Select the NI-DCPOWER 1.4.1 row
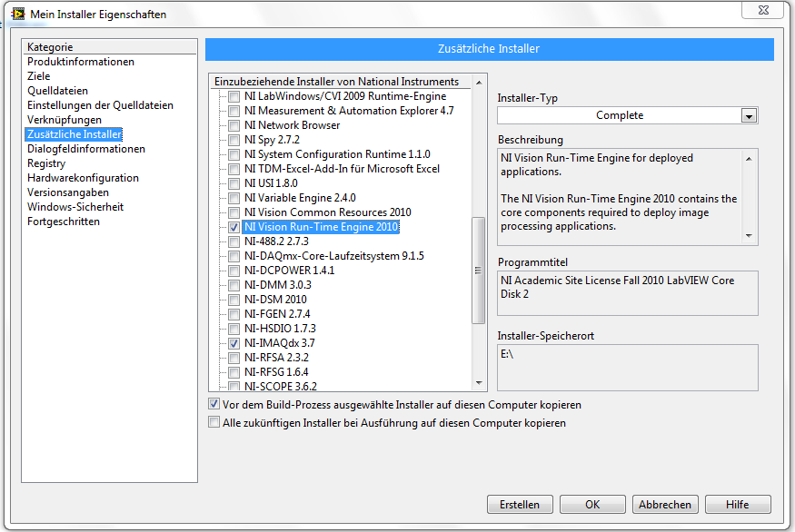The height and width of the screenshot is (532, 795). pyautogui.click(x=290, y=271)
